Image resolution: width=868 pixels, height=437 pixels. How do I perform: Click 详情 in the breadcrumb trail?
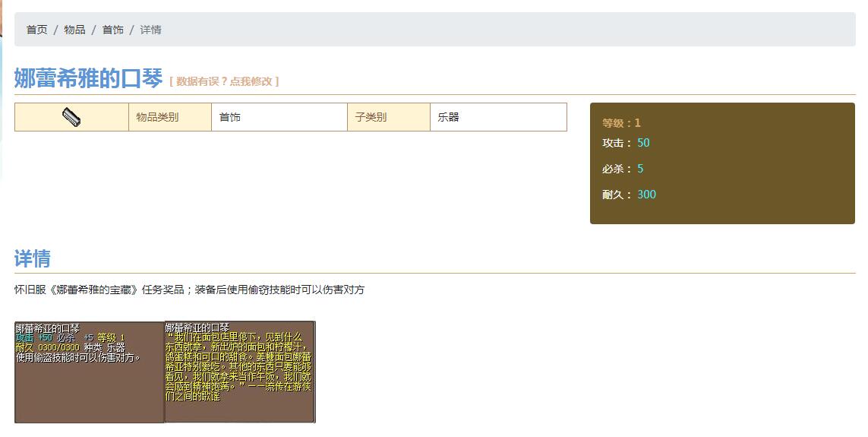click(x=150, y=30)
